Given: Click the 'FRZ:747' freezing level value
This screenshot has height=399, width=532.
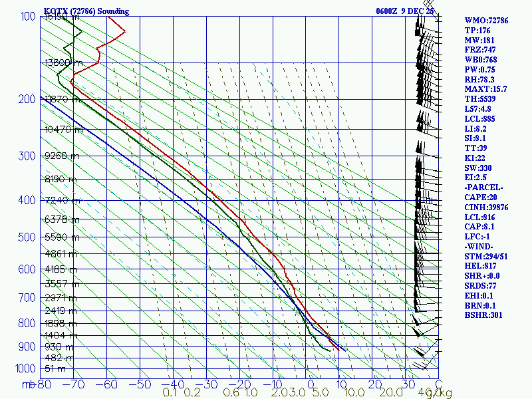Looking at the screenshot, I should [480, 50].
